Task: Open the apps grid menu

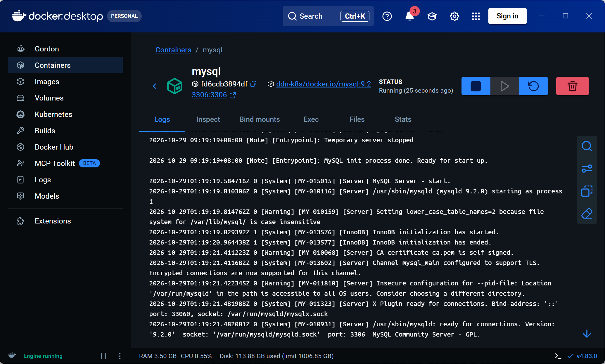Action: tap(476, 16)
